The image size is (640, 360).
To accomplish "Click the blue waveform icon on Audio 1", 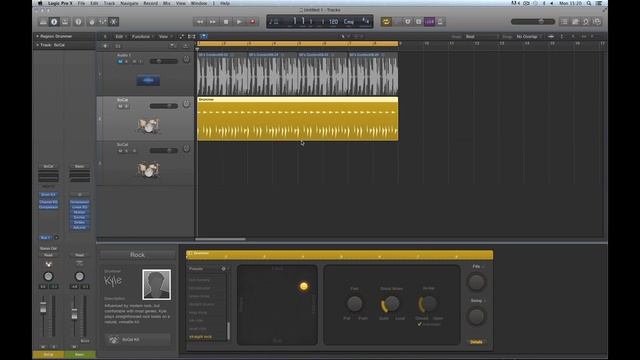I will click(148, 80).
